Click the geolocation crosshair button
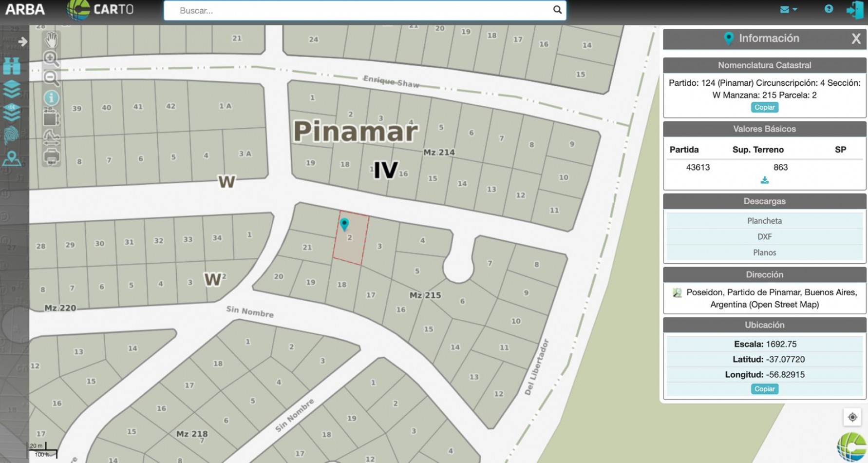 click(x=852, y=416)
